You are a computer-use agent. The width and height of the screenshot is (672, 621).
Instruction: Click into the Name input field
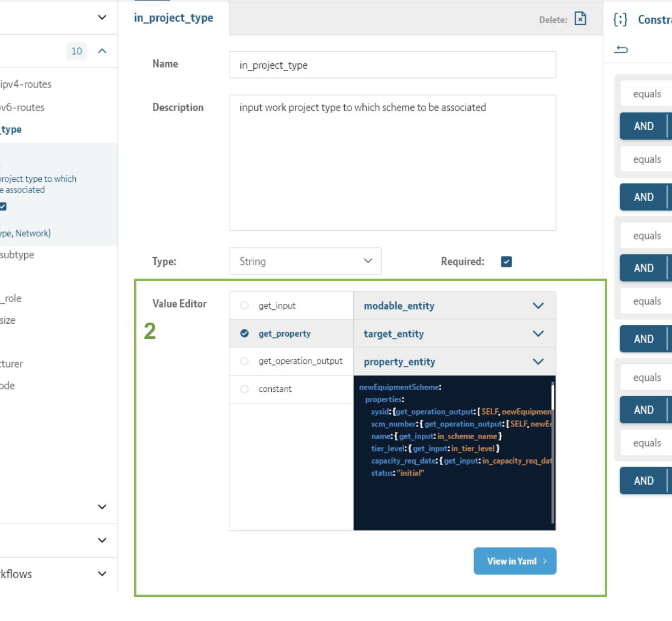(392, 65)
